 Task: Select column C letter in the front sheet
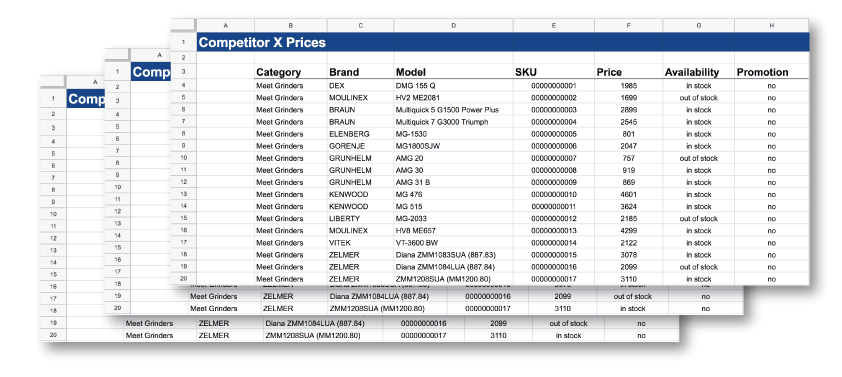(360, 25)
